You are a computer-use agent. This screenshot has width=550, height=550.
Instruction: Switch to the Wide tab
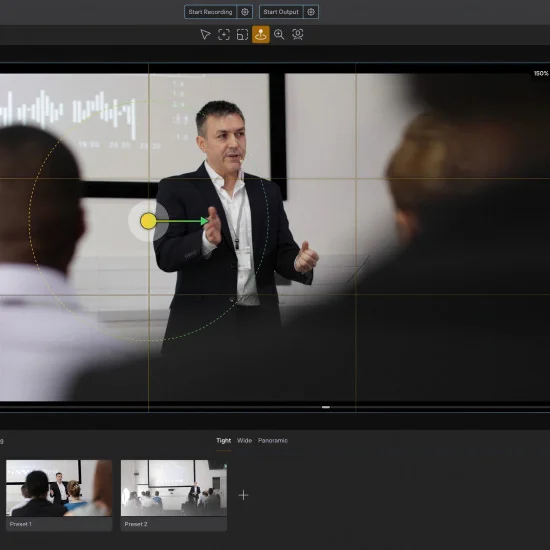pos(244,441)
